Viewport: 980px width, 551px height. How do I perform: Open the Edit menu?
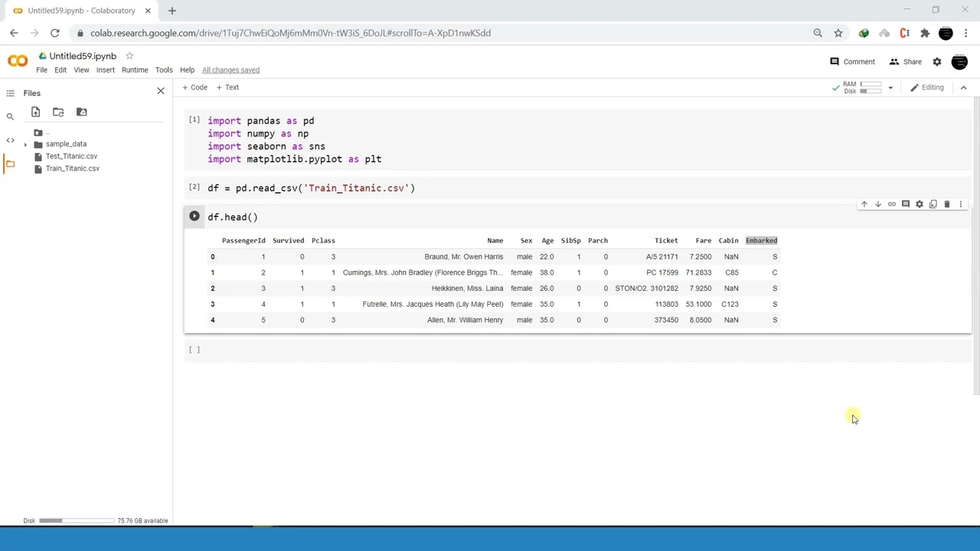pos(60,70)
